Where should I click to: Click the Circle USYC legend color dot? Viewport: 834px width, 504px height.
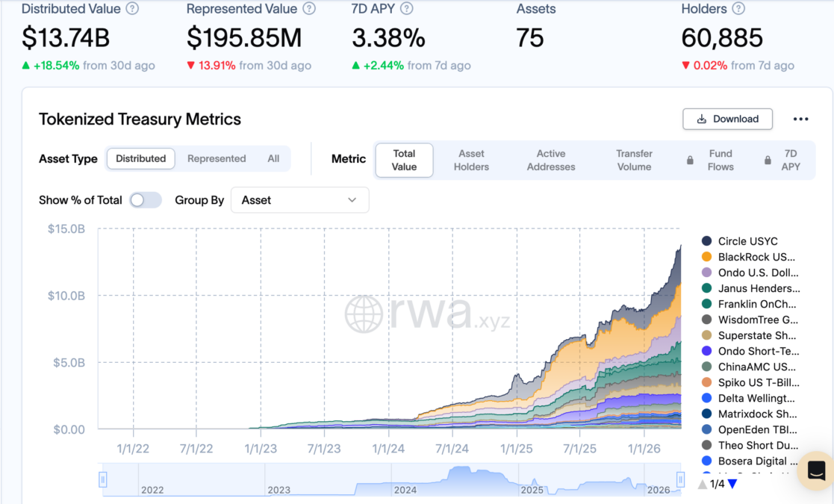click(706, 241)
